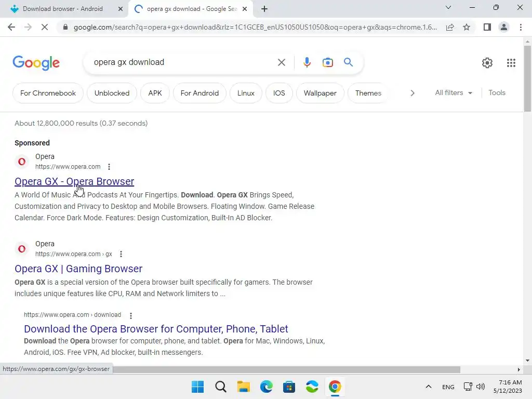The width and height of the screenshot is (532, 399).
Task: Search by image with Google Lens
Action: click(x=328, y=62)
